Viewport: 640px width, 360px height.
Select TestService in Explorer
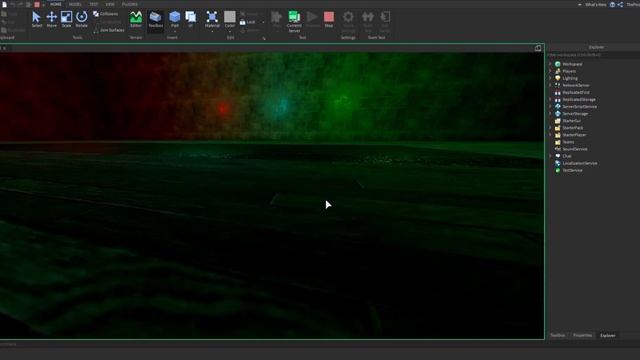tap(572, 170)
